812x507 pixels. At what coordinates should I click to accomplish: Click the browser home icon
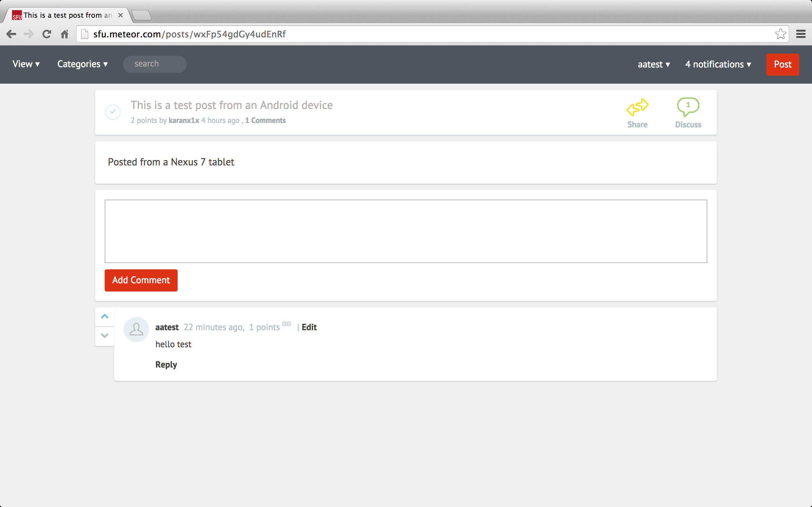click(x=64, y=34)
